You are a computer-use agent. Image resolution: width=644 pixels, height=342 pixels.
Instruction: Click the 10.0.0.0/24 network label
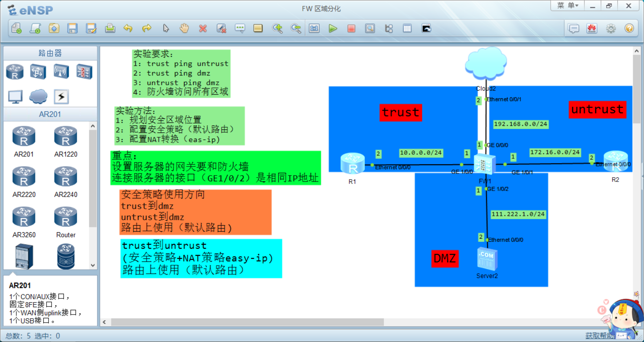click(x=421, y=153)
